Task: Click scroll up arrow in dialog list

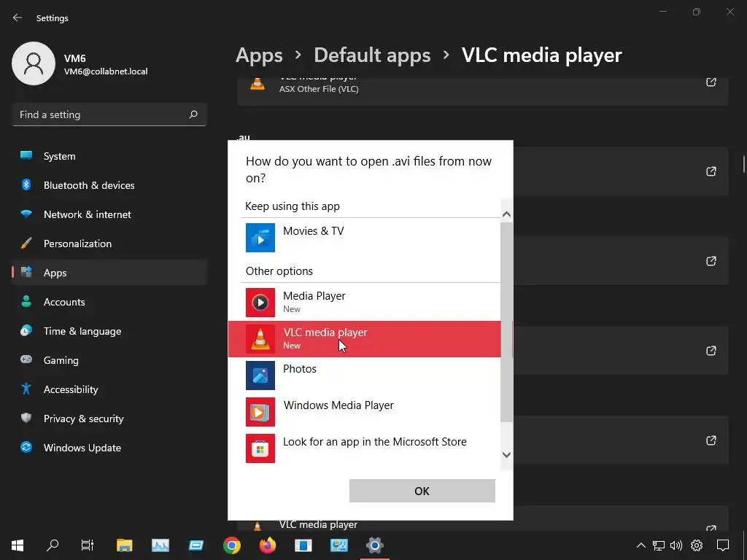Action: [x=506, y=214]
